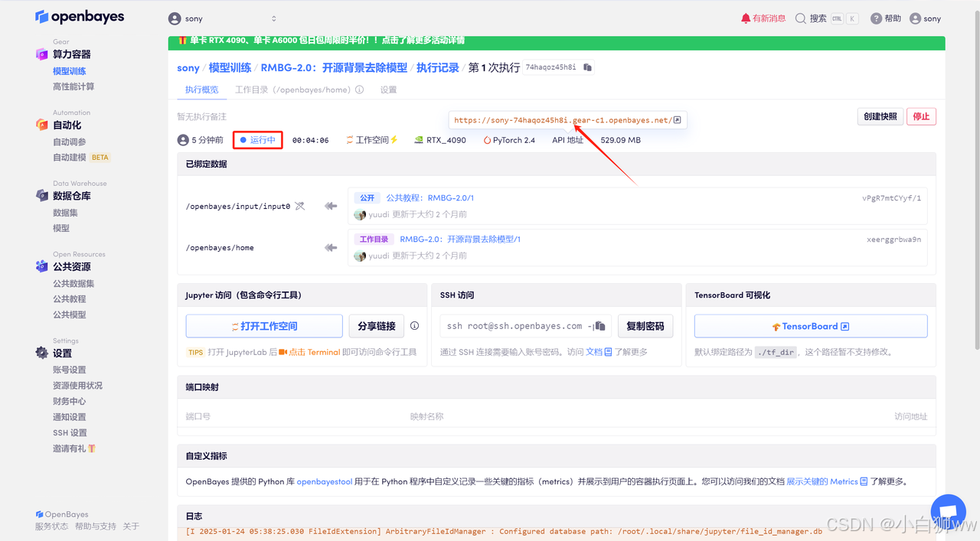980x541 pixels.
Task: Open 公共数据集 in the sidebar
Action: 73,283
